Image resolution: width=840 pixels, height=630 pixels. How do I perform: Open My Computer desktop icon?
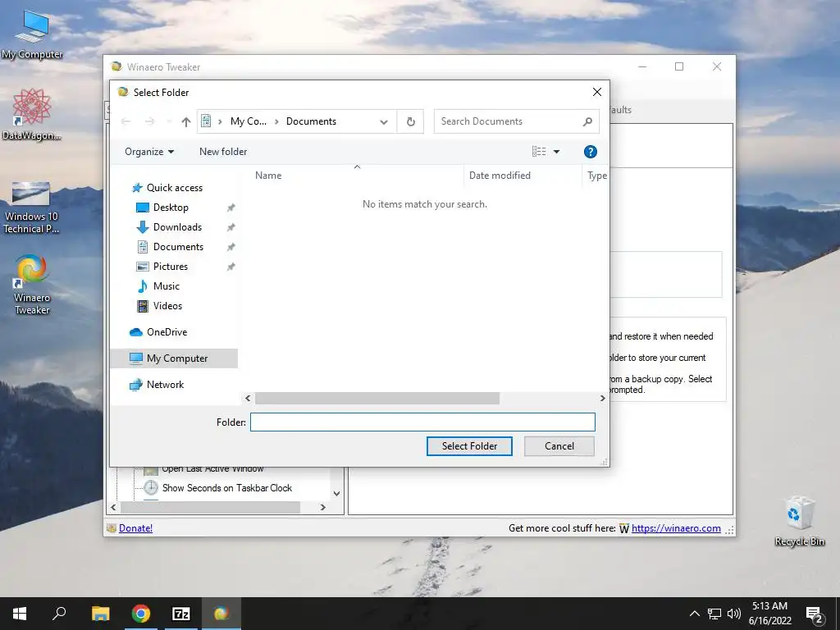(32, 34)
